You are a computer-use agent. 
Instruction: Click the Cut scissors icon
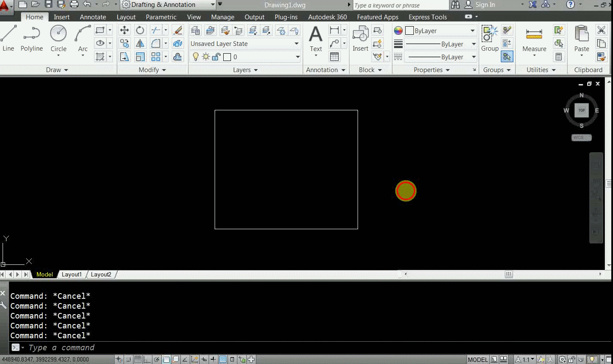(x=601, y=30)
